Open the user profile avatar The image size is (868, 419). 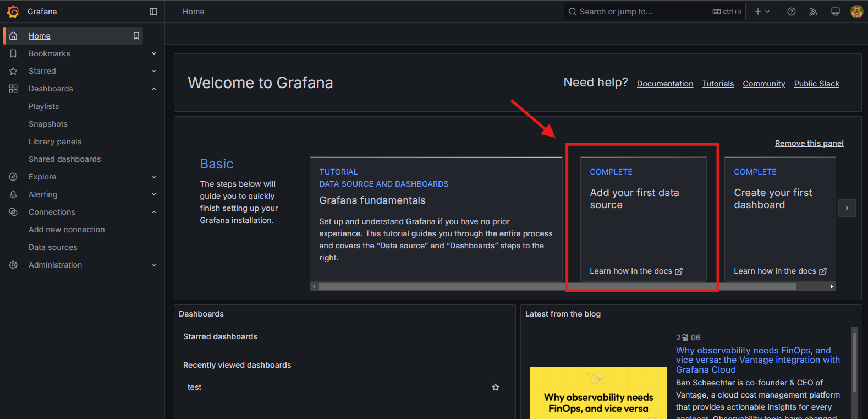click(x=856, y=12)
